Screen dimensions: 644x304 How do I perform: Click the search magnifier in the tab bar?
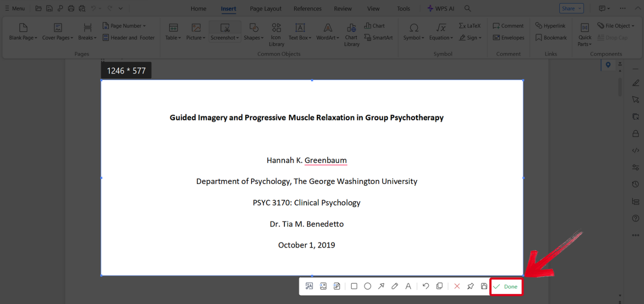(x=468, y=8)
